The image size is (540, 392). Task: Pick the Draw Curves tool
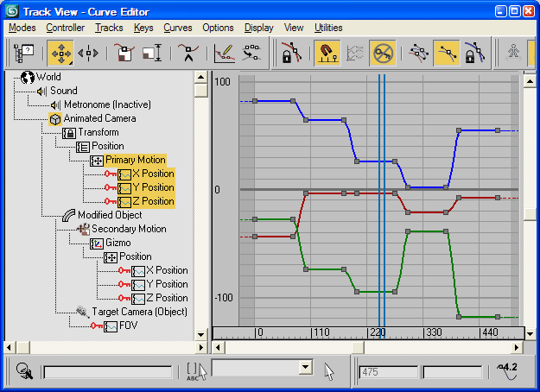tap(224, 54)
